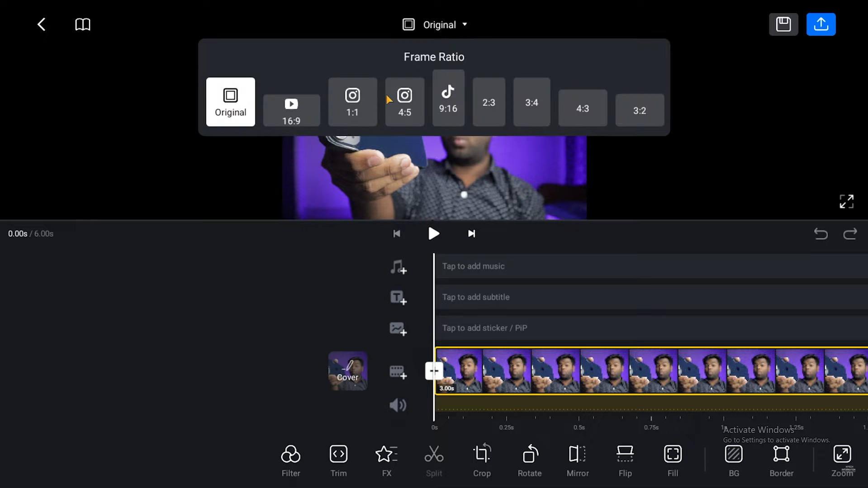Open the FX effects panel

[x=386, y=459]
